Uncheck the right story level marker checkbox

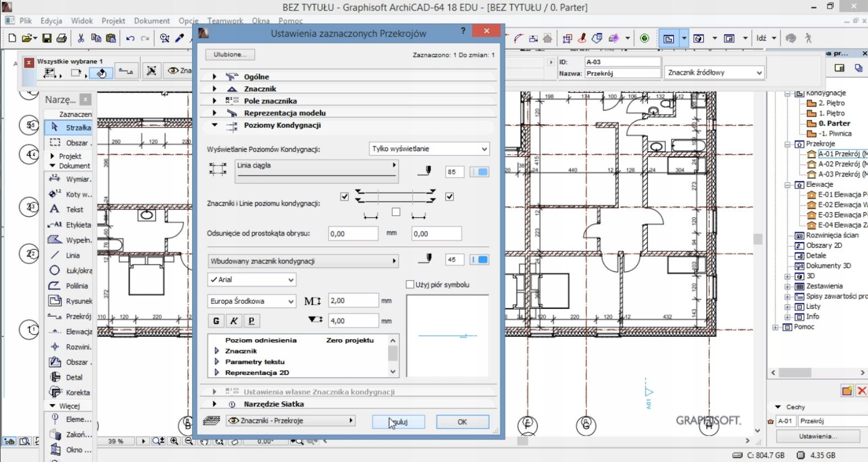click(450, 197)
